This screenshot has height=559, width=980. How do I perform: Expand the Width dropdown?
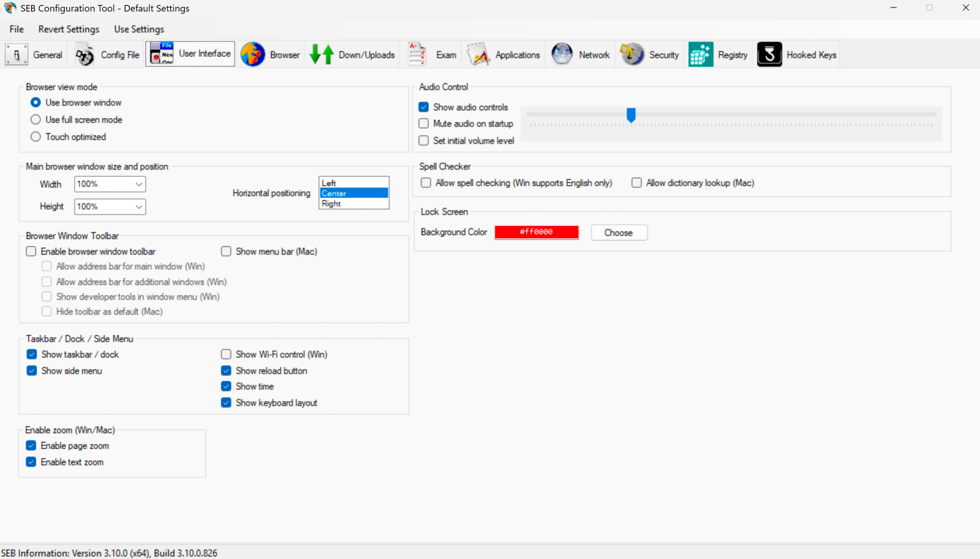click(x=139, y=184)
